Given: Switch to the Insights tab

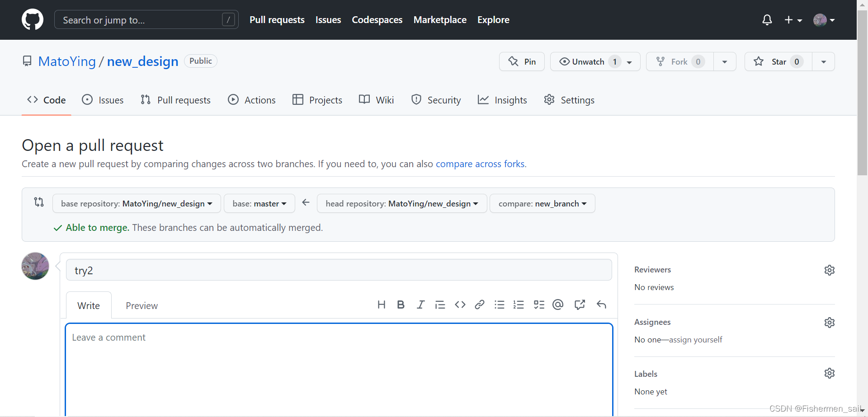Looking at the screenshot, I should [502, 100].
